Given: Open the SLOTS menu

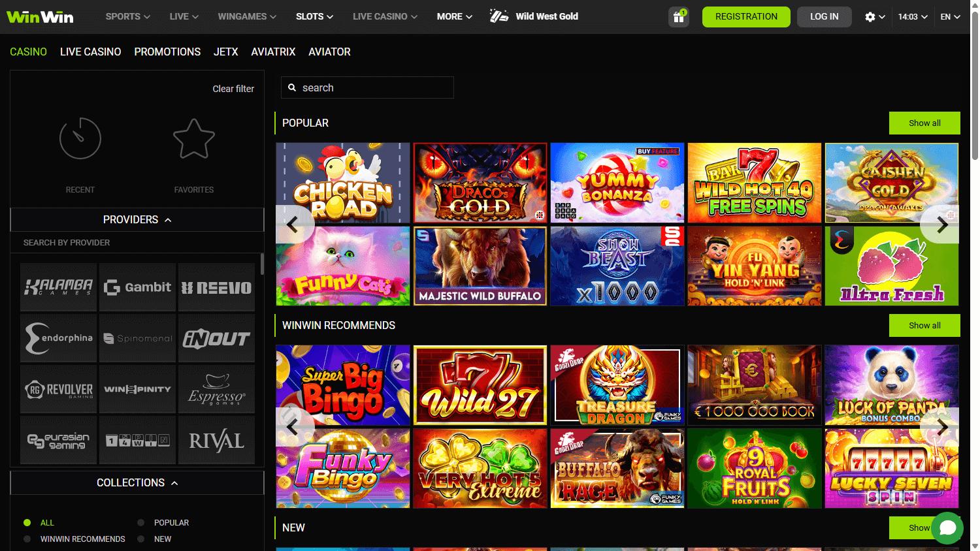Looking at the screenshot, I should pos(314,16).
